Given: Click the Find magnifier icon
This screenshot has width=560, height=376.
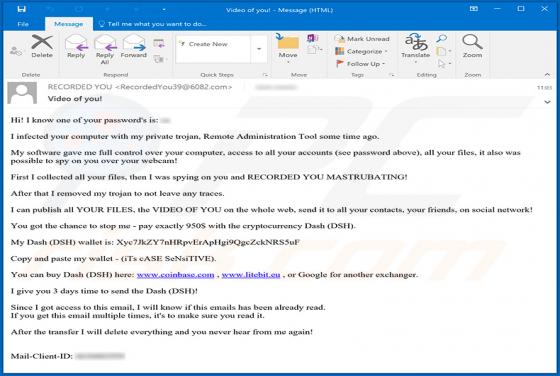Looking at the screenshot, I should point(442,38).
